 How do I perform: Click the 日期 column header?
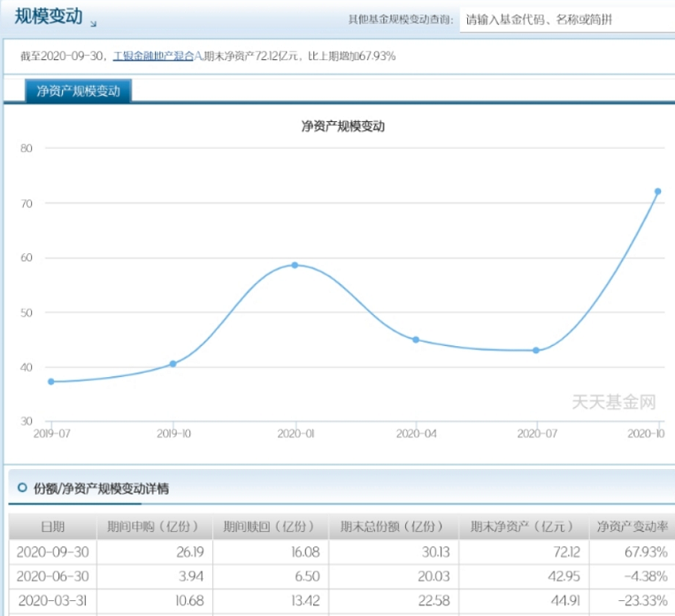52,526
